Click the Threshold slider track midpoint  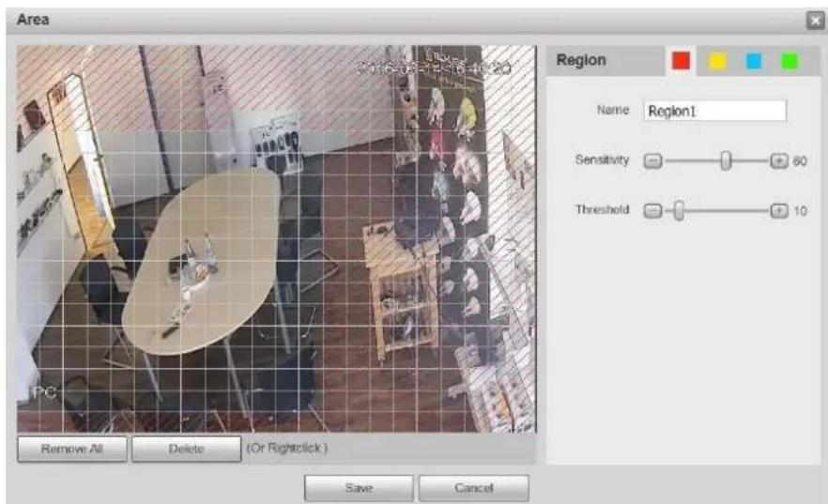tap(716, 210)
